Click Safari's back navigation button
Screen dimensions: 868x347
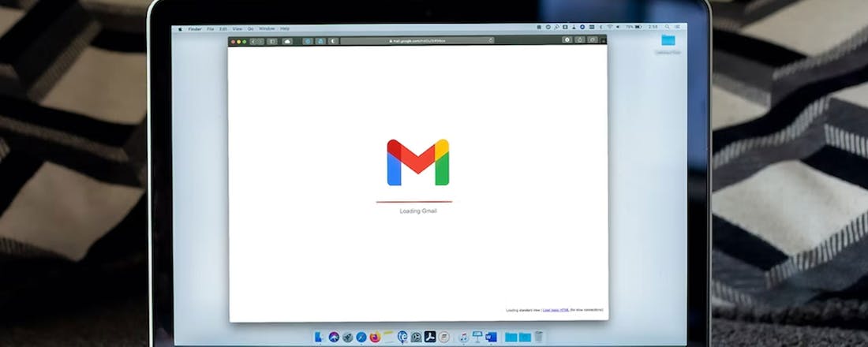coord(253,42)
